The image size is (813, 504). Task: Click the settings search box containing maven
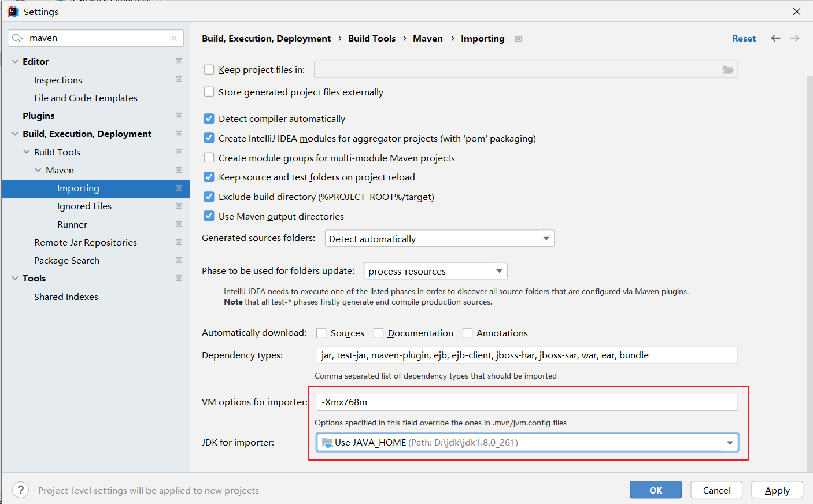pyautogui.click(x=95, y=38)
